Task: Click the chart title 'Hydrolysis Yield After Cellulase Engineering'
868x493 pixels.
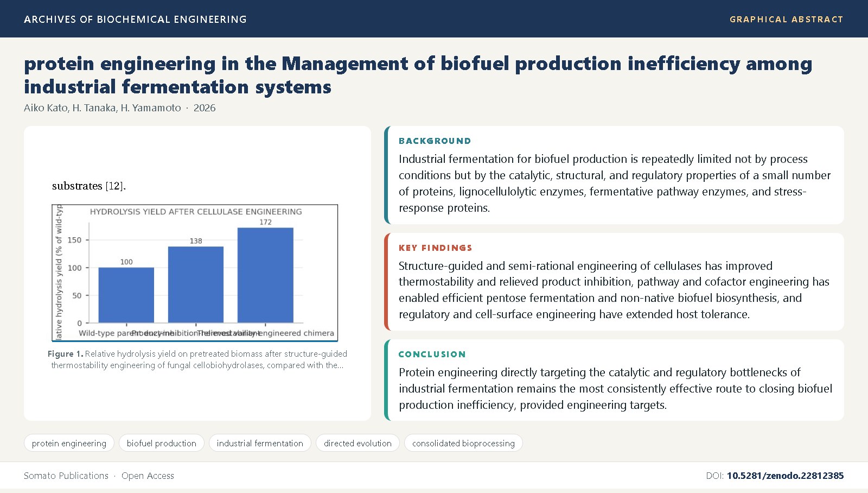Action: coord(196,212)
